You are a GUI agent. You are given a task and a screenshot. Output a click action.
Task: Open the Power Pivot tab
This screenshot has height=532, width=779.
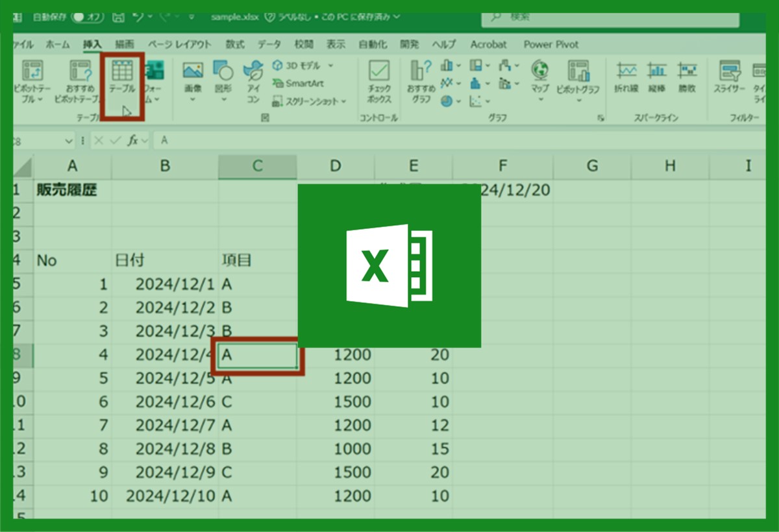coord(550,45)
